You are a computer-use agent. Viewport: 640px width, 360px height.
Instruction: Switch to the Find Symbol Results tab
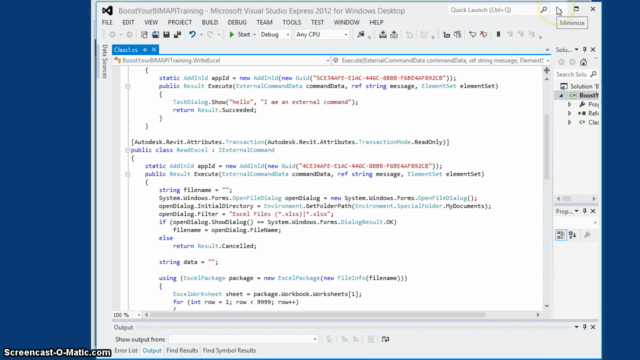[x=229, y=351]
